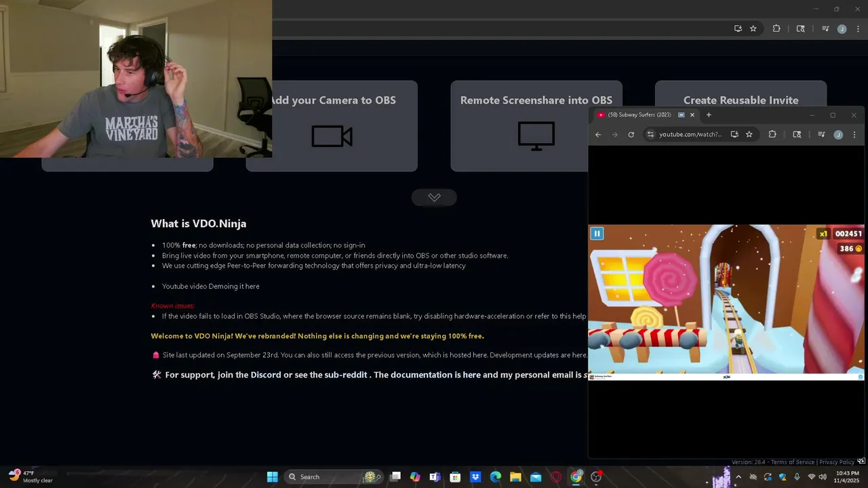Click the score counter 002451
Viewport: 868px width, 488px height.
pyautogui.click(x=848, y=234)
